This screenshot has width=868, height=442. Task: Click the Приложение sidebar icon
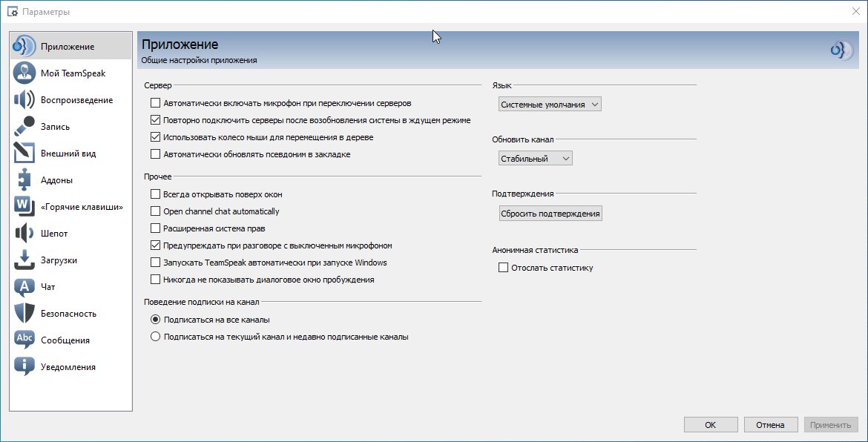click(x=24, y=47)
